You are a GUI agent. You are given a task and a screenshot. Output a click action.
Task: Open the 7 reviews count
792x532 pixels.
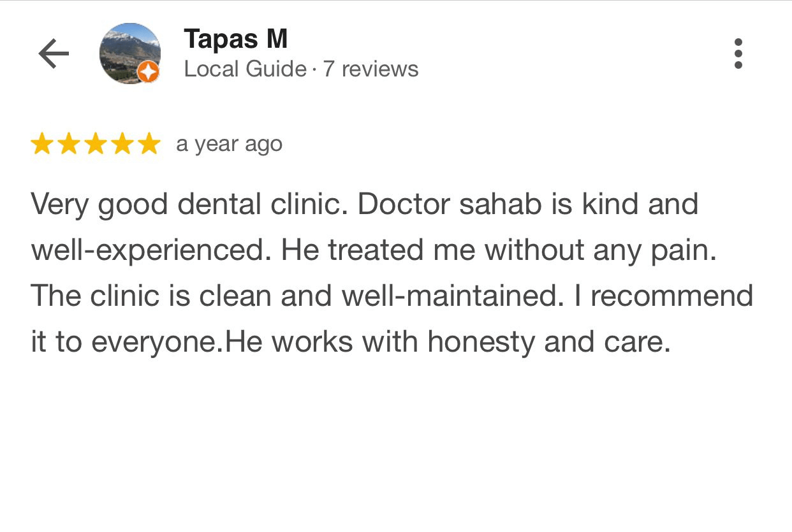pyautogui.click(x=370, y=69)
